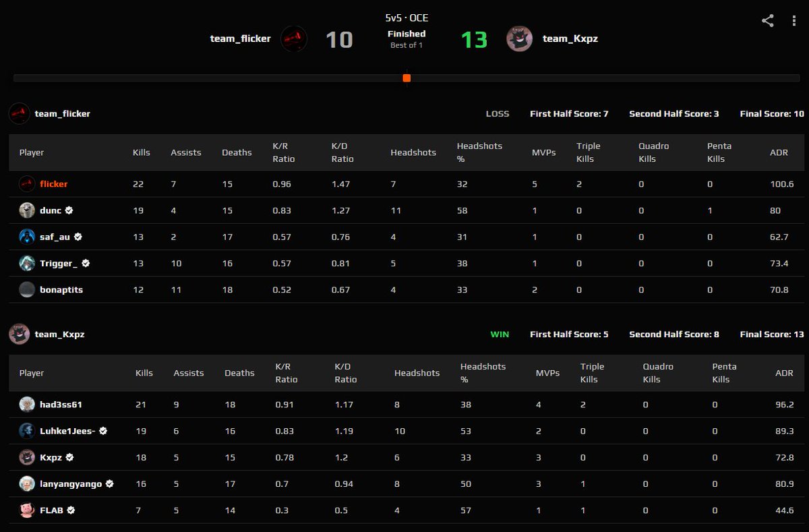The image size is (809, 532).
Task: Open player lanyangyango's profile link
Action: tap(71, 483)
